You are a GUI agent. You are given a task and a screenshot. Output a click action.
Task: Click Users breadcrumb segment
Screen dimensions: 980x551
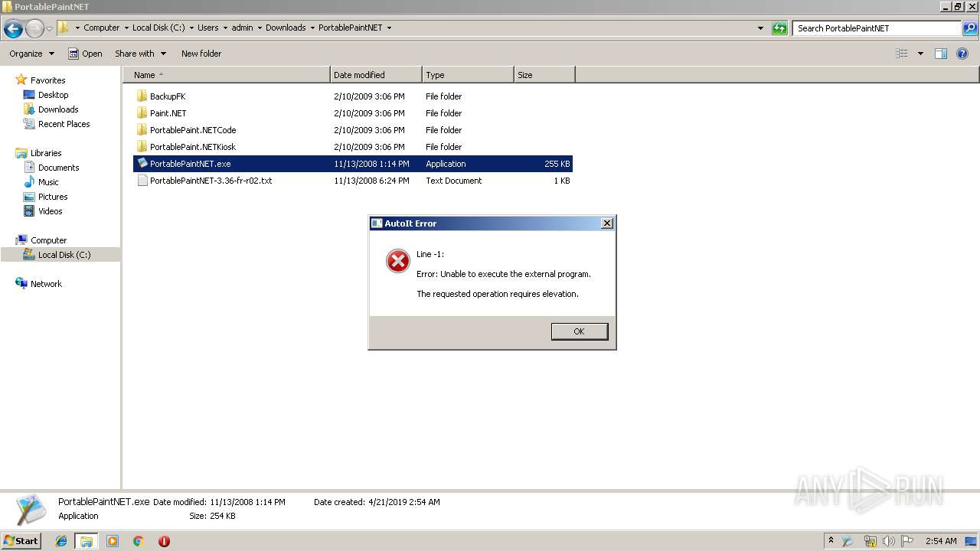tap(208, 28)
